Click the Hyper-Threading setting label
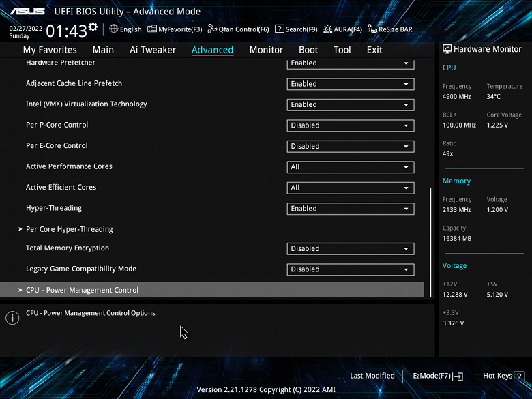Image resolution: width=532 pixels, height=399 pixels. click(x=54, y=208)
